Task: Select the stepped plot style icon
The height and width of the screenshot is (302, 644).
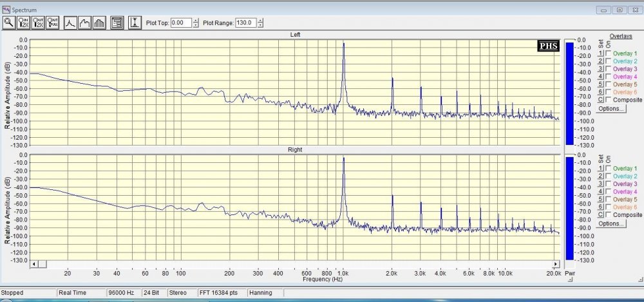Action: point(85,23)
